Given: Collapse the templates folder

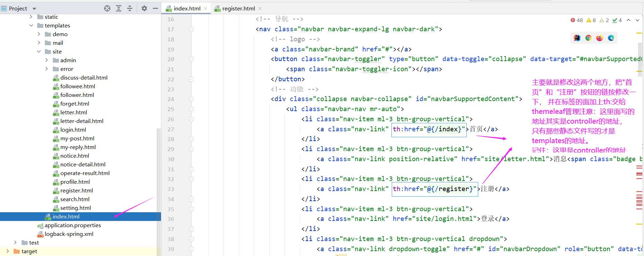Looking at the screenshot, I should click(x=31, y=25).
